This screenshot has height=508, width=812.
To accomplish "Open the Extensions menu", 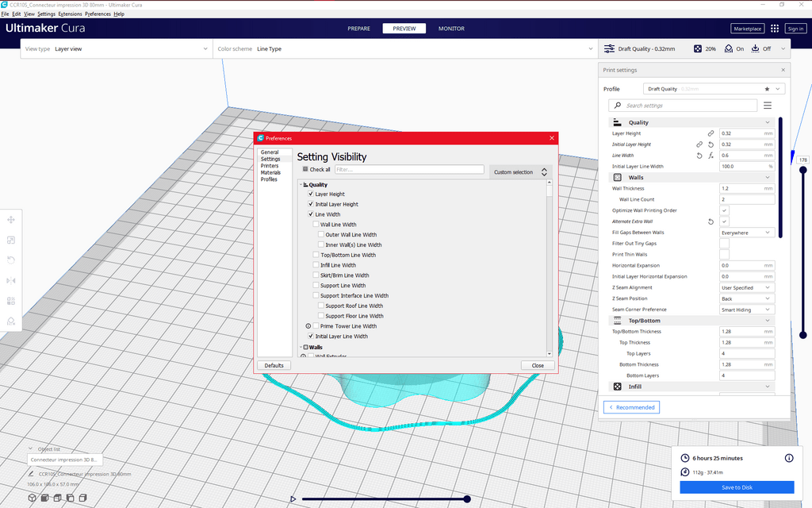I will (70, 14).
